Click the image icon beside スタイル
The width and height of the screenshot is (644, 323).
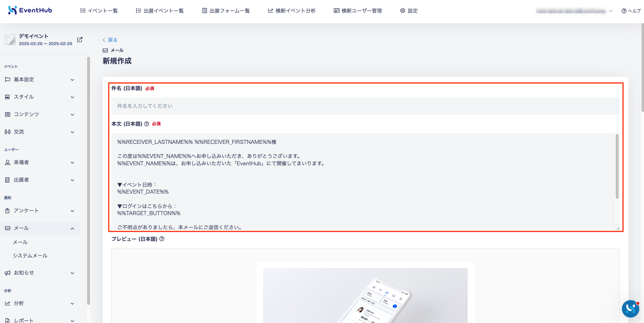pyautogui.click(x=8, y=97)
